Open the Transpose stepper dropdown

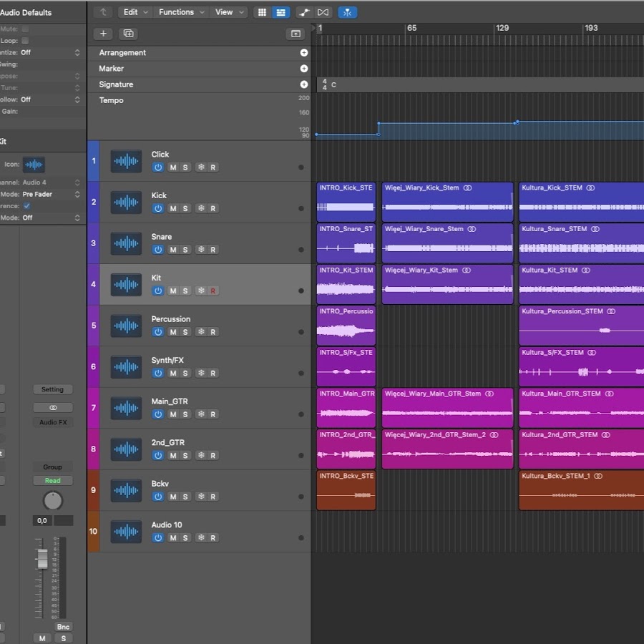point(77,76)
